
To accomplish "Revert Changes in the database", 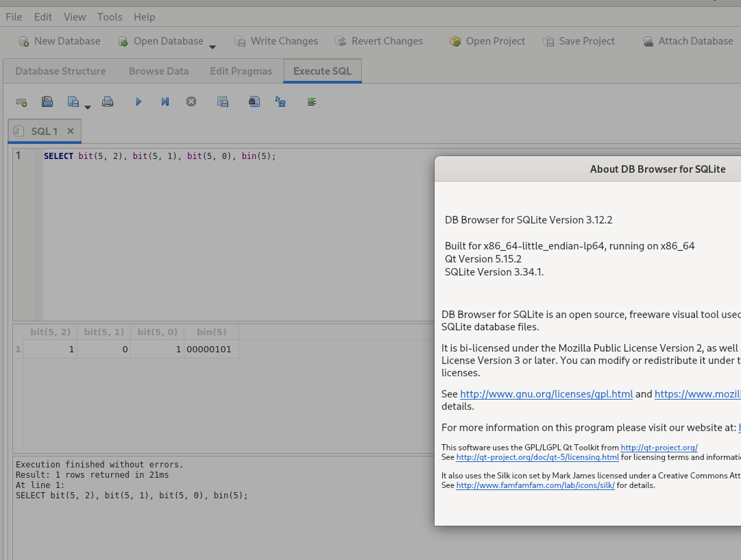I will (379, 41).
